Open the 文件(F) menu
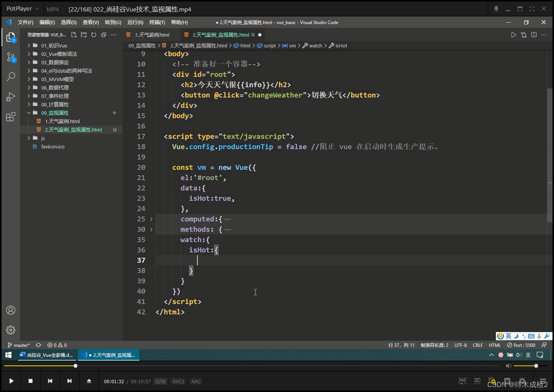Image resolution: width=554 pixels, height=392 pixels. click(x=26, y=23)
